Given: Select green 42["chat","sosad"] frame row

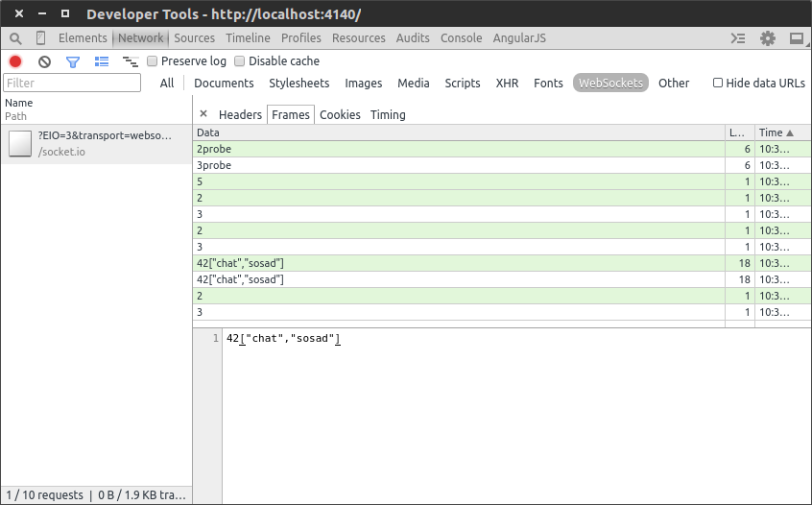Looking at the screenshot, I should coord(502,263).
